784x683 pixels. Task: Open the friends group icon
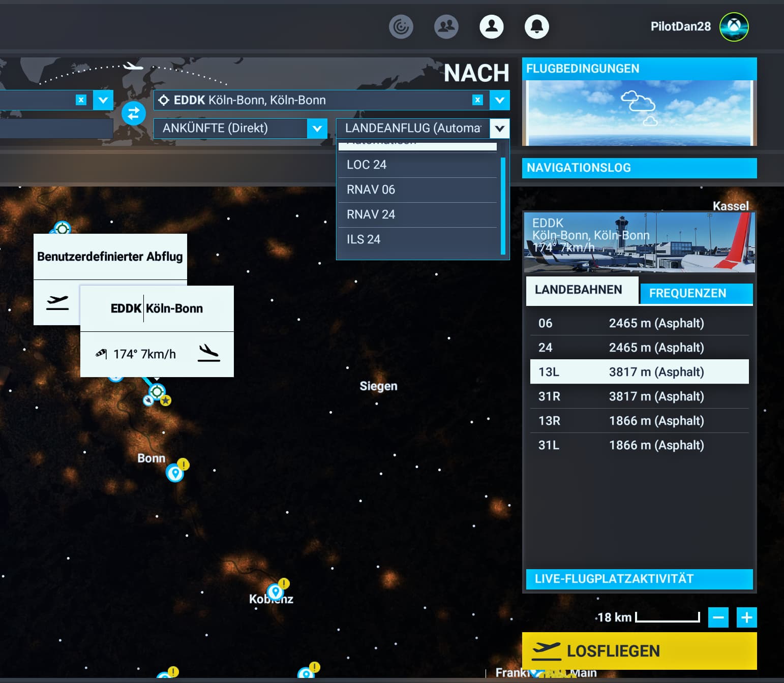tap(446, 26)
